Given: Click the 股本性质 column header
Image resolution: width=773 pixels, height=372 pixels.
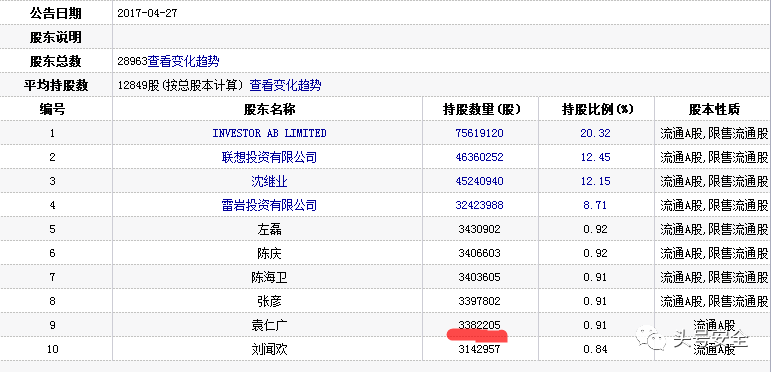Looking at the screenshot, I should [x=714, y=109].
